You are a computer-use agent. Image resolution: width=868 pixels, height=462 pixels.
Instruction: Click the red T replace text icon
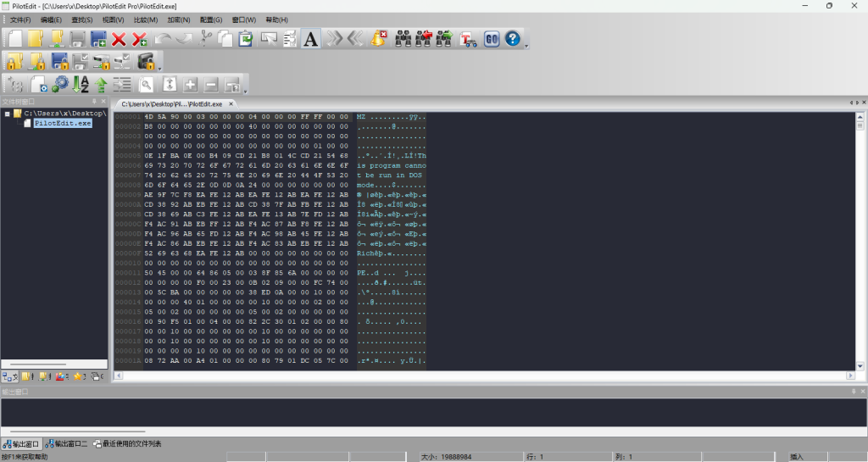click(x=468, y=39)
